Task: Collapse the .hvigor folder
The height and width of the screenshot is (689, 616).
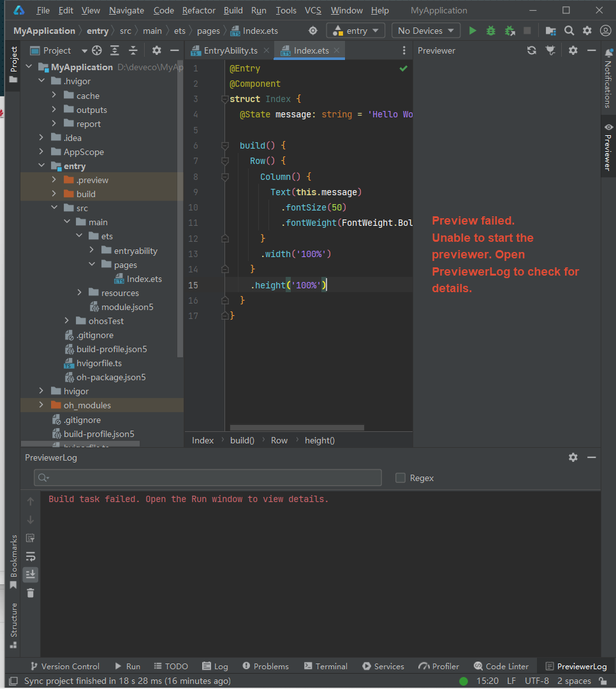Action: point(41,81)
